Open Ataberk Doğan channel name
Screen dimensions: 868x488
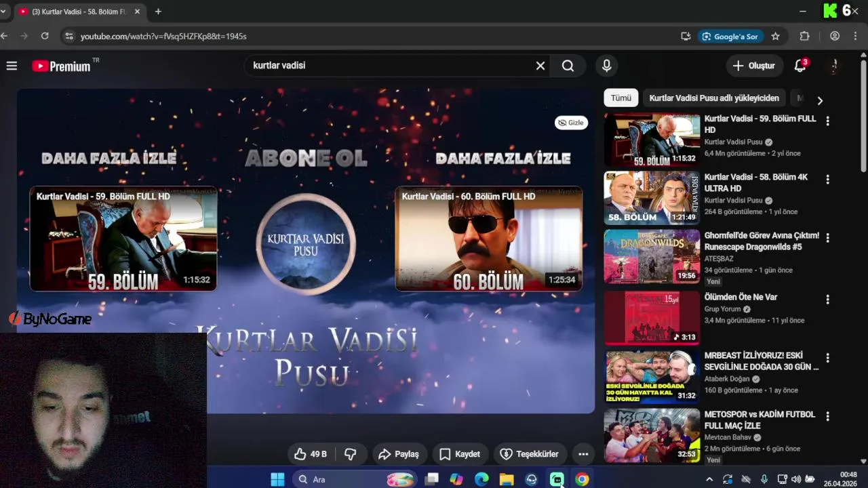coord(727,379)
